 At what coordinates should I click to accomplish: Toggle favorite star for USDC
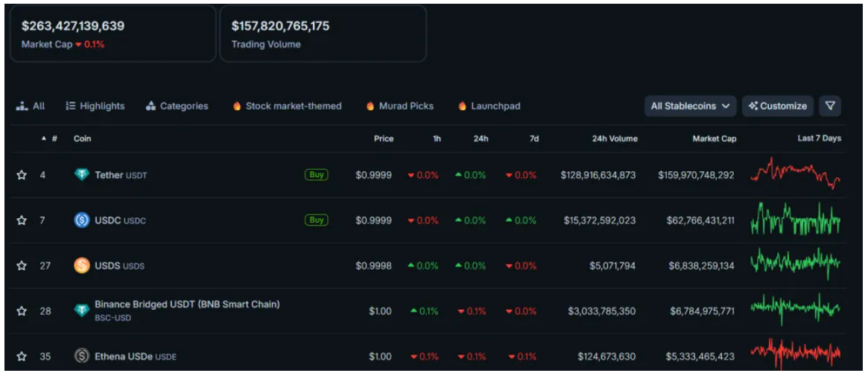(x=22, y=221)
